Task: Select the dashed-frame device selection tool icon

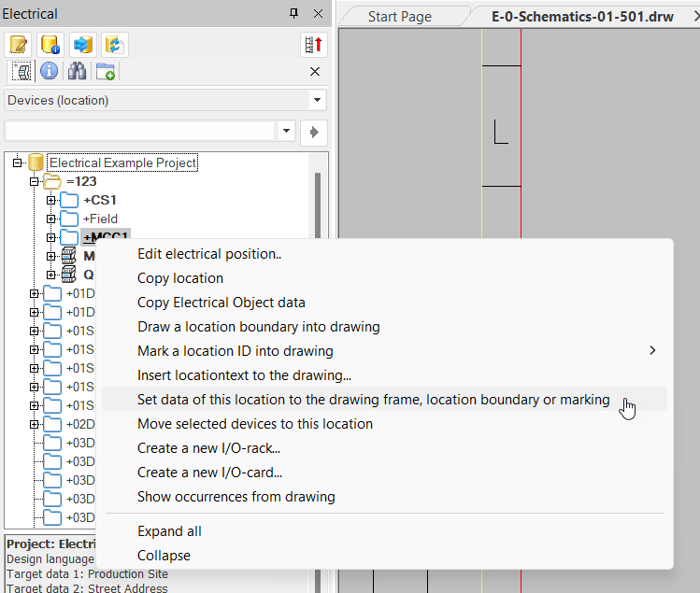Action: pos(21,71)
